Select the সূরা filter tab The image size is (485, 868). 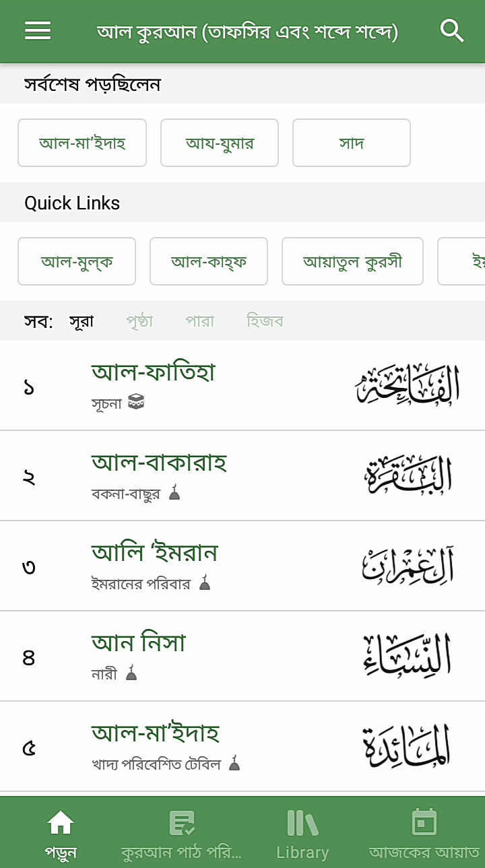[82, 321]
